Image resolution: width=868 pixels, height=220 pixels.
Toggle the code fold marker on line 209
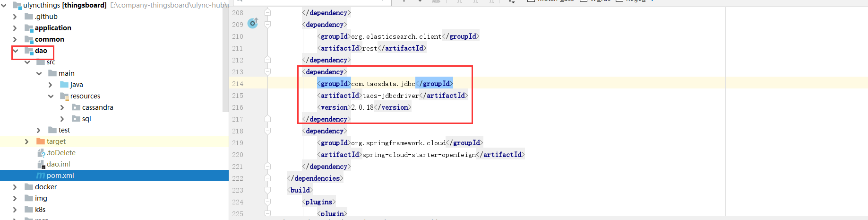[268, 24]
